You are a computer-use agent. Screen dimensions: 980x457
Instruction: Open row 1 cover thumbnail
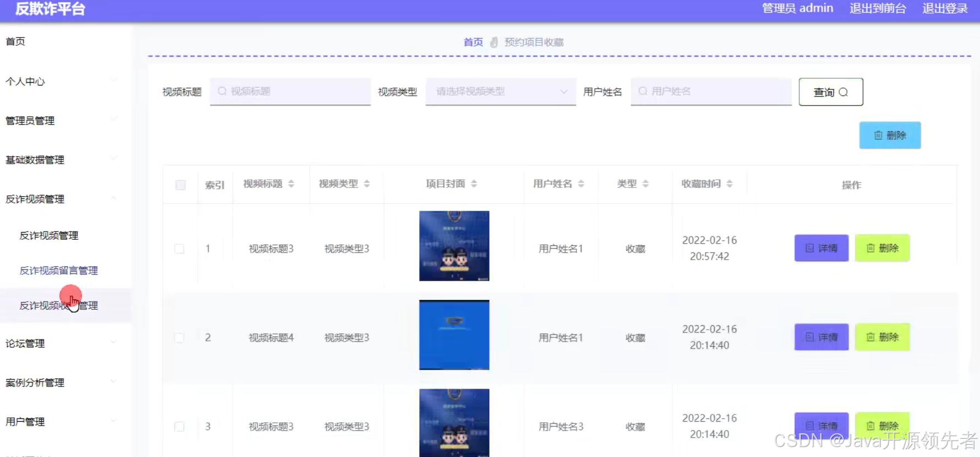(x=454, y=246)
